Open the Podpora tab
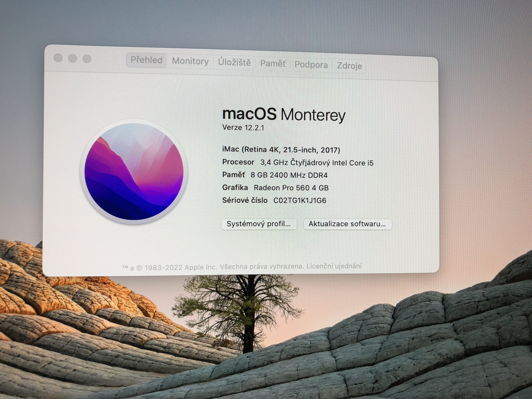This screenshot has width=532, height=399. pos(311,65)
